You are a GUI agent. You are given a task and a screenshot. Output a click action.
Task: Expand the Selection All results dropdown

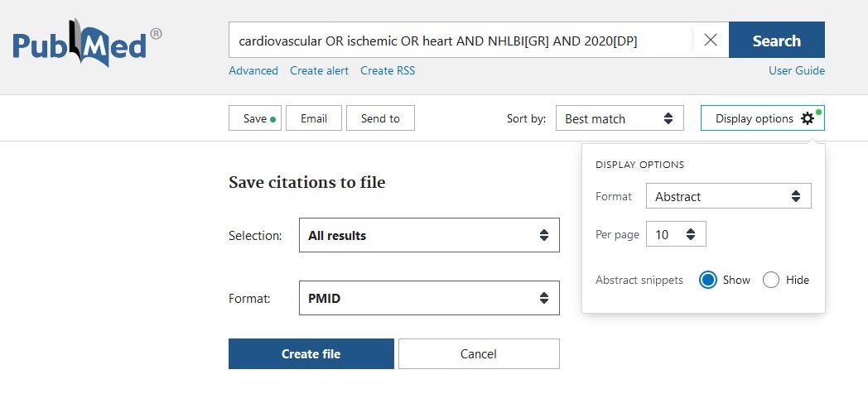(x=428, y=235)
